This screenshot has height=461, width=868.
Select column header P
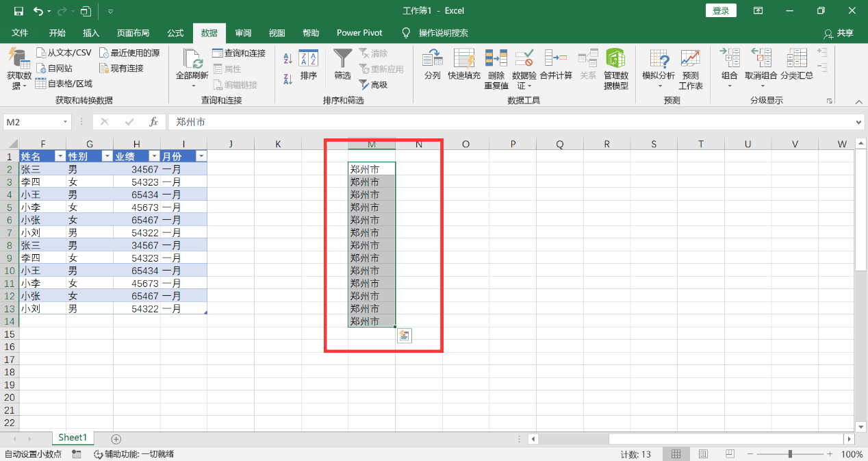pos(513,144)
